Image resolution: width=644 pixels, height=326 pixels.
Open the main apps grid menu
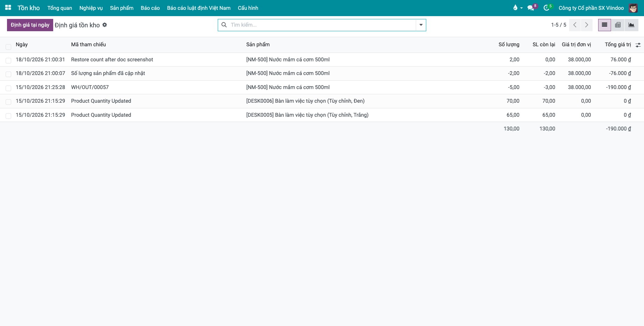tap(8, 8)
